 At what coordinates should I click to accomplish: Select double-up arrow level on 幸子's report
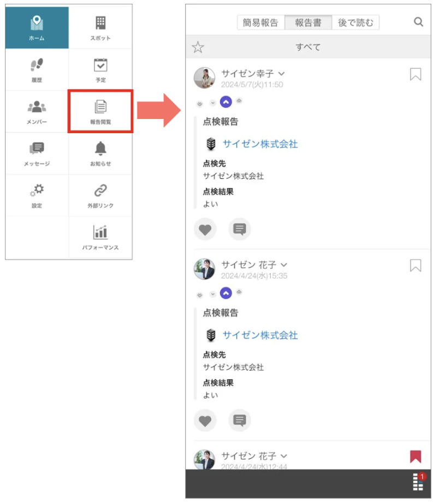point(239,101)
